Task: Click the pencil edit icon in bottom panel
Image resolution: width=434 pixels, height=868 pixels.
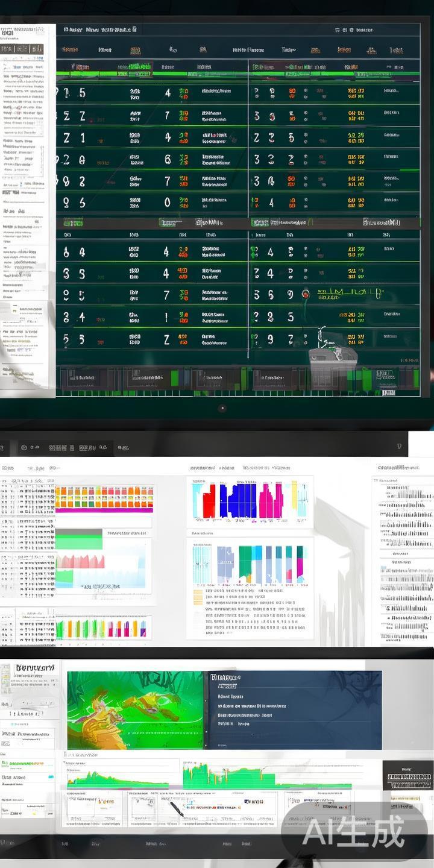Action: (x=177, y=808)
